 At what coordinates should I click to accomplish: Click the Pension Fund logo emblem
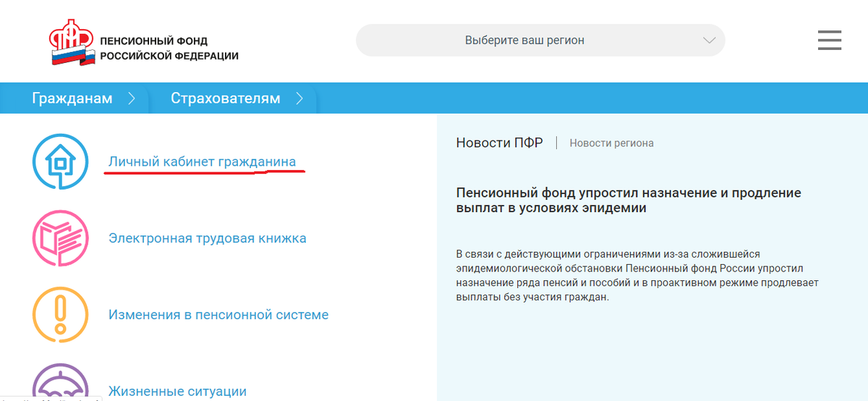click(x=72, y=43)
